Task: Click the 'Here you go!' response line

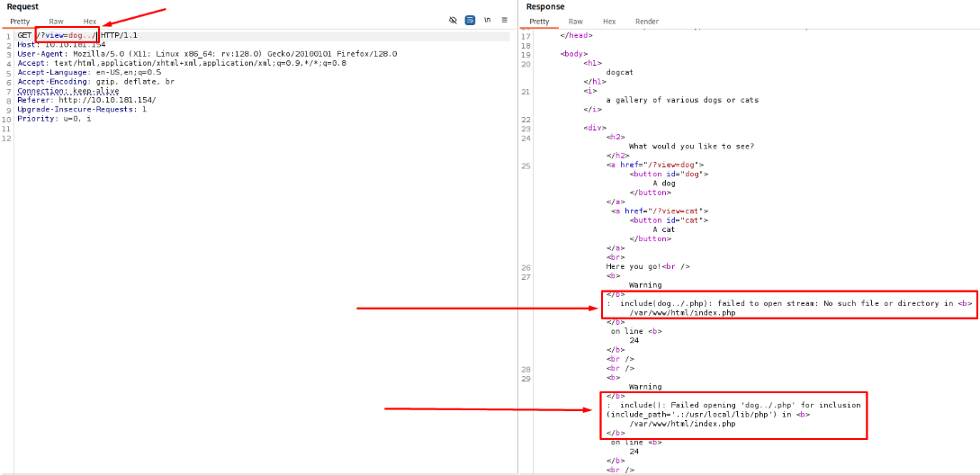Action: click(648, 267)
